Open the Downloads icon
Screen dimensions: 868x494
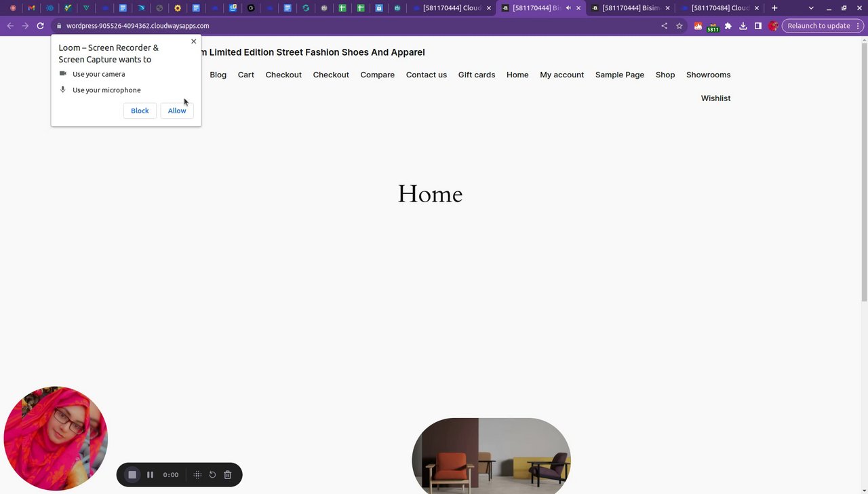point(743,26)
